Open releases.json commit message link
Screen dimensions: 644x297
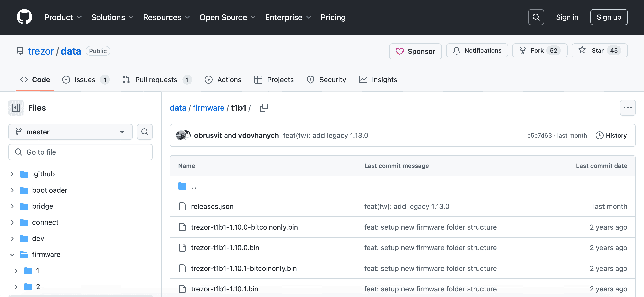click(x=407, y=206)
